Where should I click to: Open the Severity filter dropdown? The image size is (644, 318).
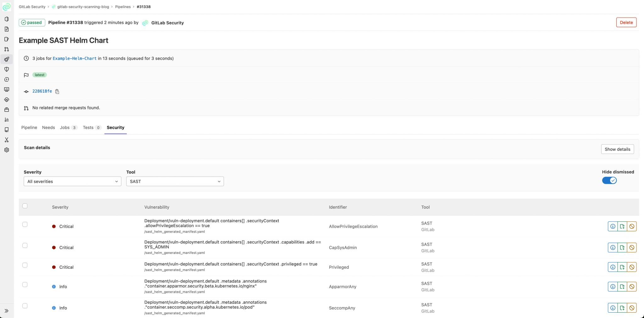coord(72,181)
